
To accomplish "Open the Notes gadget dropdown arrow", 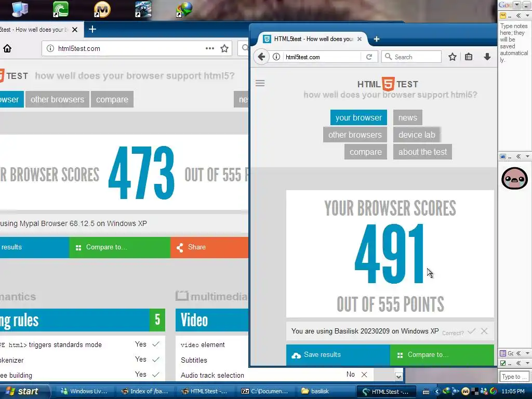I will coord(527,16).
